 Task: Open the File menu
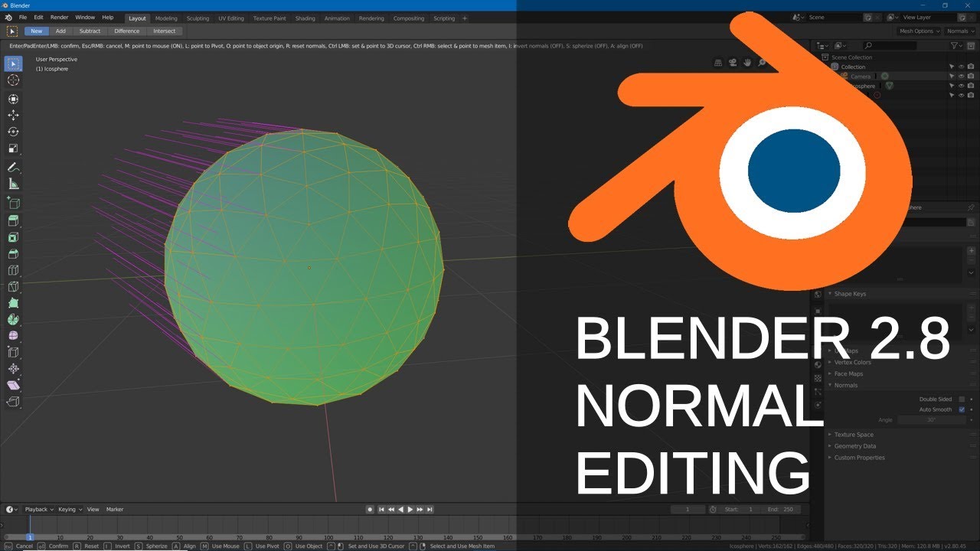point(23,18)
